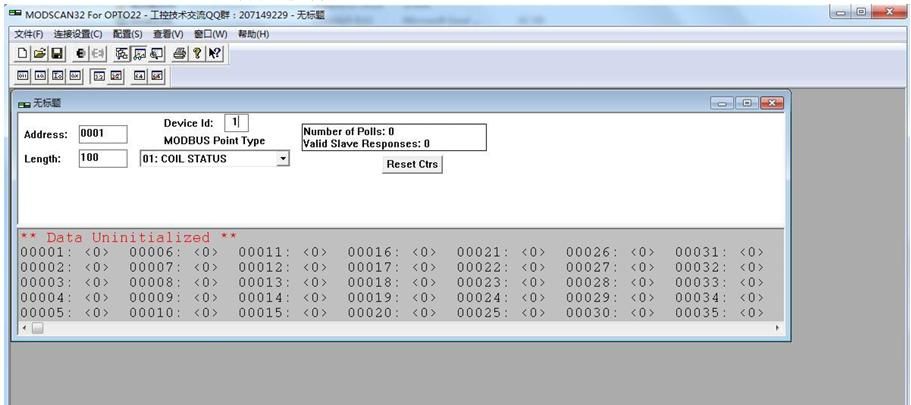
Task: Select coil 00001 value
Action: point(96,253)
